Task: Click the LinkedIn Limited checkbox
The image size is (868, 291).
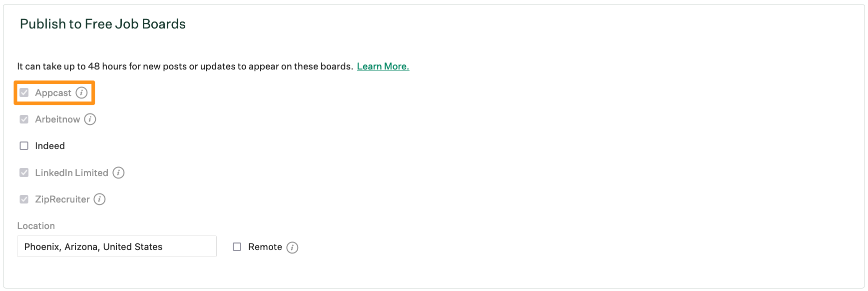Action: tap(24, 172)
